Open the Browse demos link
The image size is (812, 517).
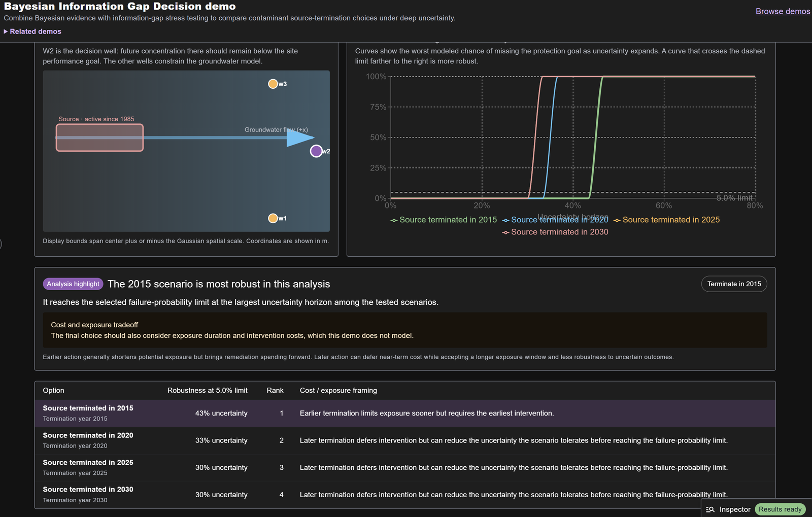tap(783, 11)
